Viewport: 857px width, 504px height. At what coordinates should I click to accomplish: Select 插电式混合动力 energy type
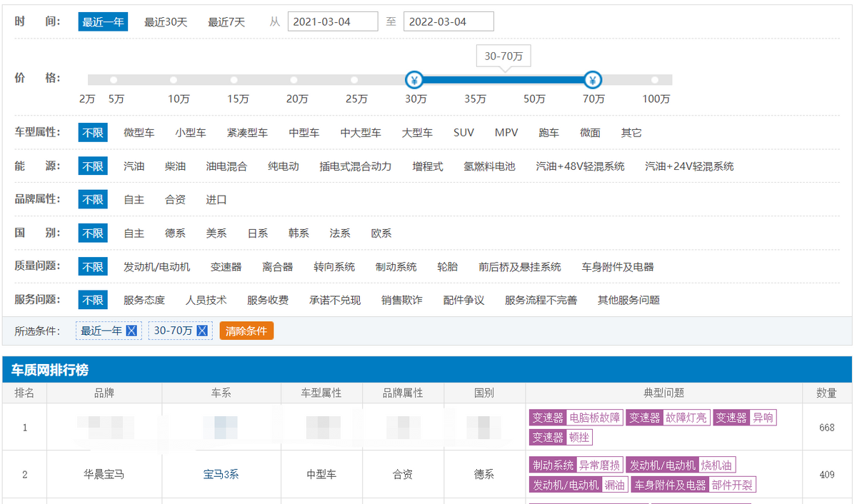356,166
